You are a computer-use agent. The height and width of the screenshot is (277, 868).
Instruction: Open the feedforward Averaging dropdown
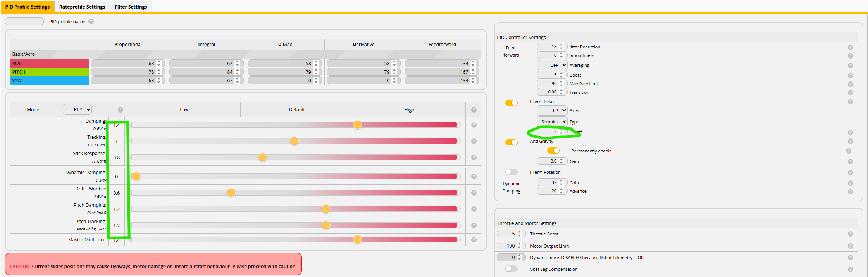(x=552, y=65)
